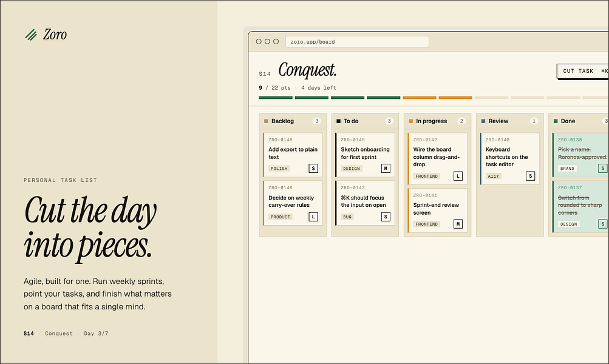This screenshot has width=609, height=364.
Task: Click the BUG tag on ZRO-0143
Action: point(347,217)
